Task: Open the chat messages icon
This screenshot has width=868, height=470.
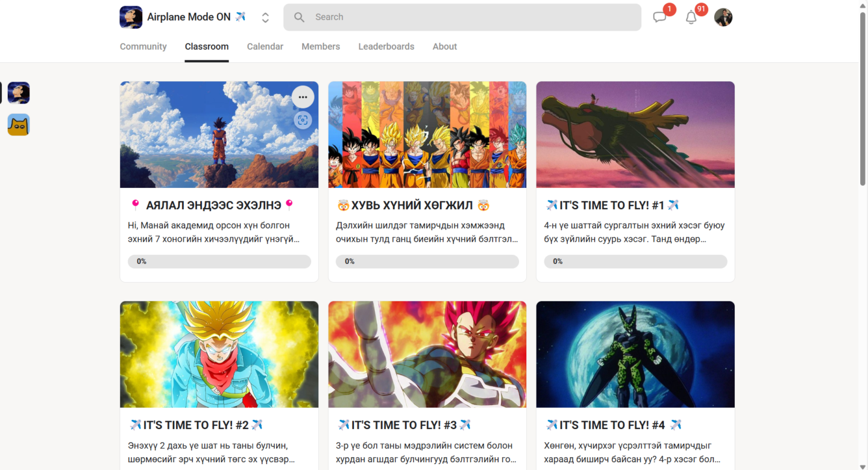Action: coord(660,17)
